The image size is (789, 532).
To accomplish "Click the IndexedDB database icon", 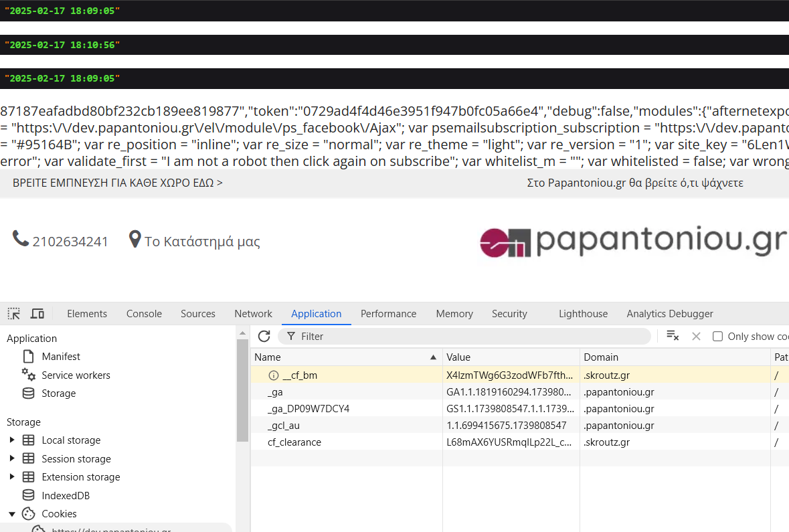I will click(x=29, y=495).
